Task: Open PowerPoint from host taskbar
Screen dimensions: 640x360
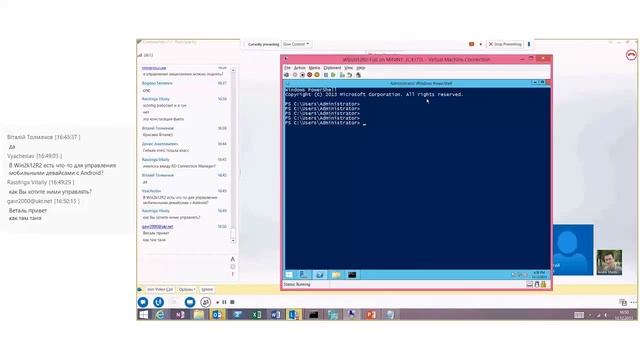Action: click(371, 314)
